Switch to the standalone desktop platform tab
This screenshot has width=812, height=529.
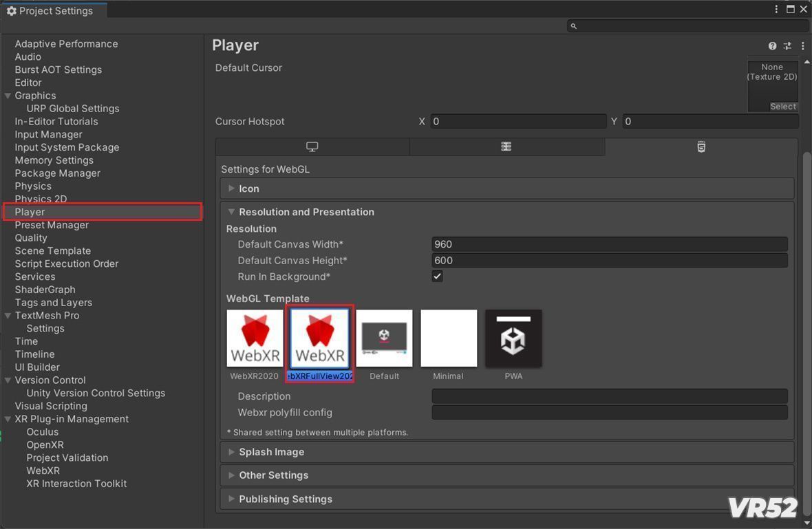(312, 147)
